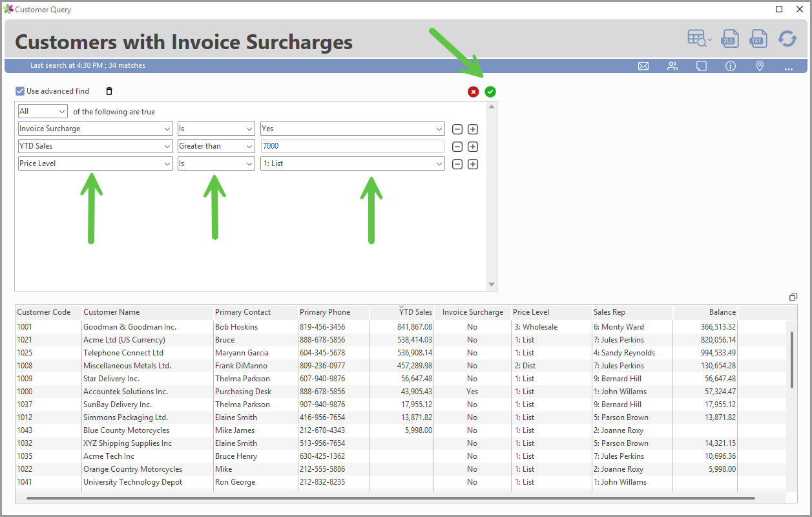Click Acme Tech Inc customer name
812x517 pixels.
pyautogui.click(x=109, y=456)
